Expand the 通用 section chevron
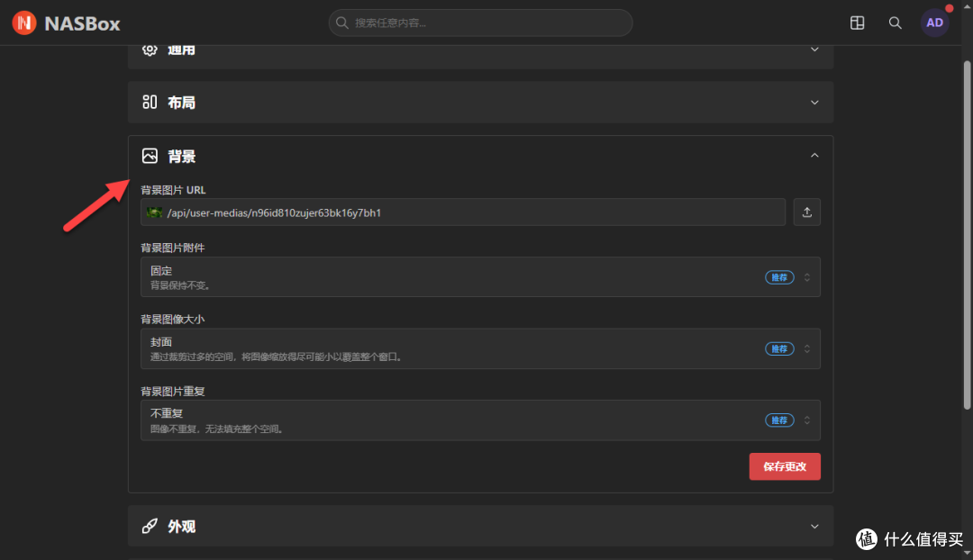This screenshot has height=560, width=973. [814, 49]
